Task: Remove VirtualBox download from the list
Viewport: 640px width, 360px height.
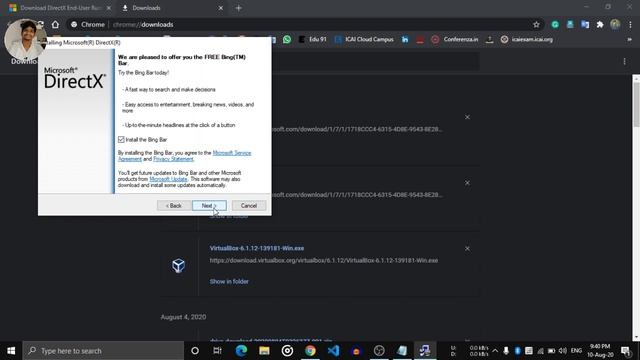Action: click(467, 249)
